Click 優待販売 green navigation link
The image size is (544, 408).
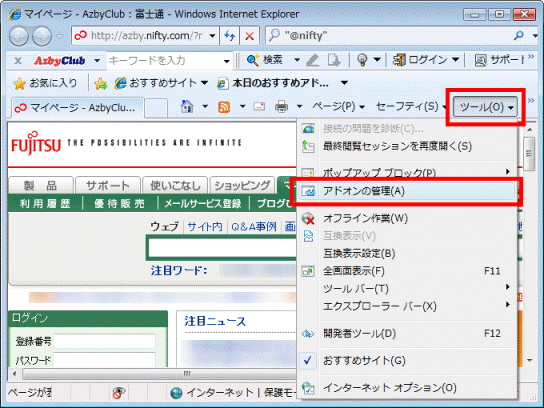click(x=119, y=204)
